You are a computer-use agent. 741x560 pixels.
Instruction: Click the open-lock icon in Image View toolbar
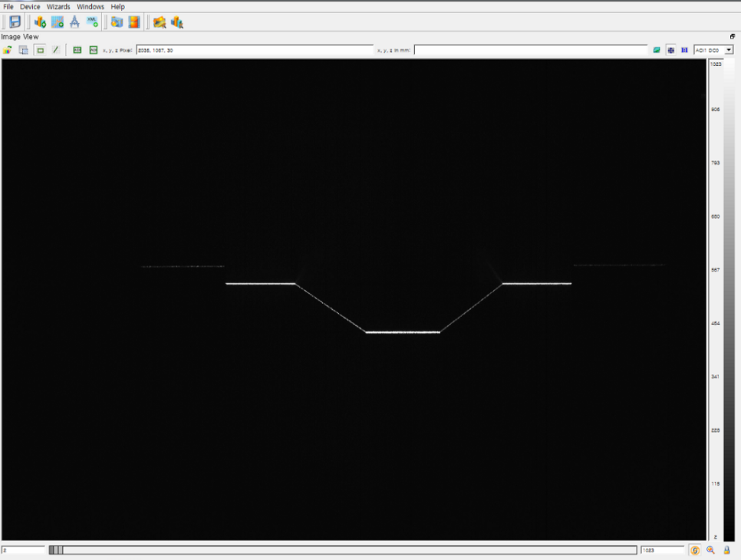coord(8,50)
